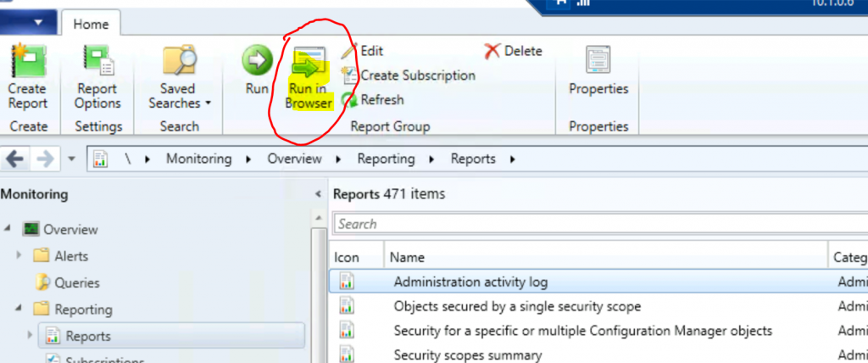
Task: Click Run in Browser
Action: coord(309,77)
